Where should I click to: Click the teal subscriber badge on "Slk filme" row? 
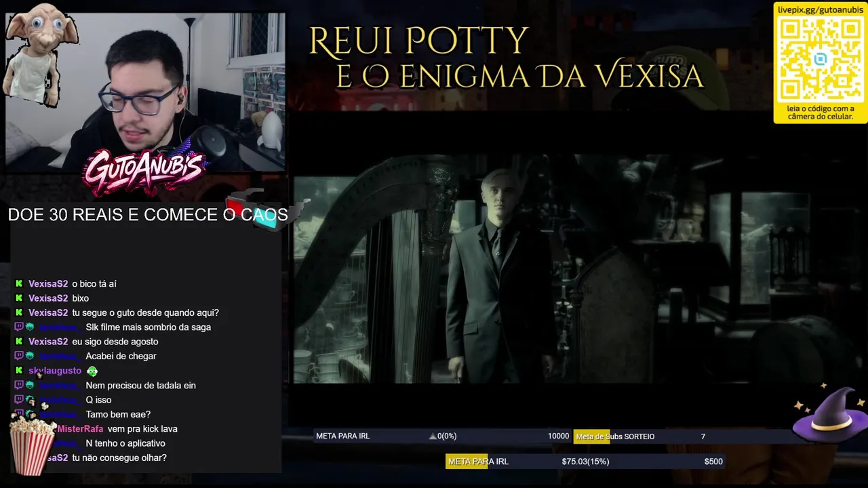[30, 327]
